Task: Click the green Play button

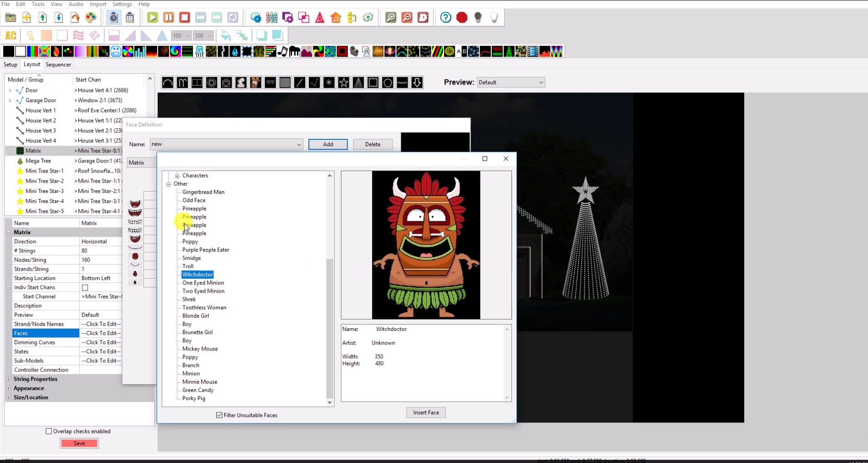Action: 153,18
